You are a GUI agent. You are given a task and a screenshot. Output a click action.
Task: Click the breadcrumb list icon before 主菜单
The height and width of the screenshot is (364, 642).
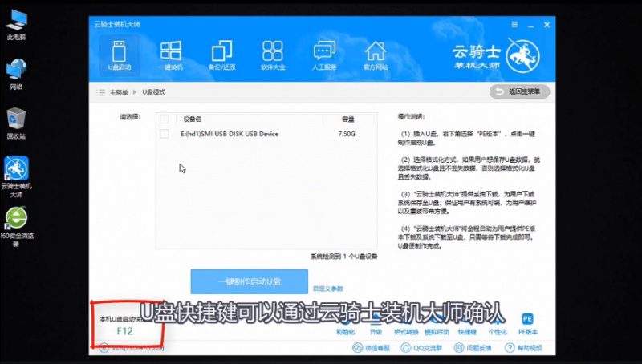101,92
